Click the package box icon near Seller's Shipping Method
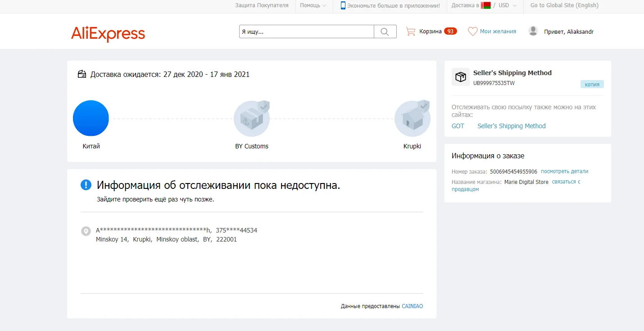The width and height of the screenshot is (644, 331). tap(460, 77)
